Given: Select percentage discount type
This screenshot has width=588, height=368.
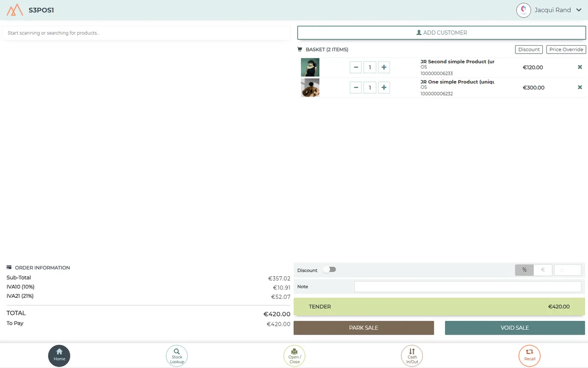Looking at the screenshot, I should pyautogui.click(x=524, y=270).
